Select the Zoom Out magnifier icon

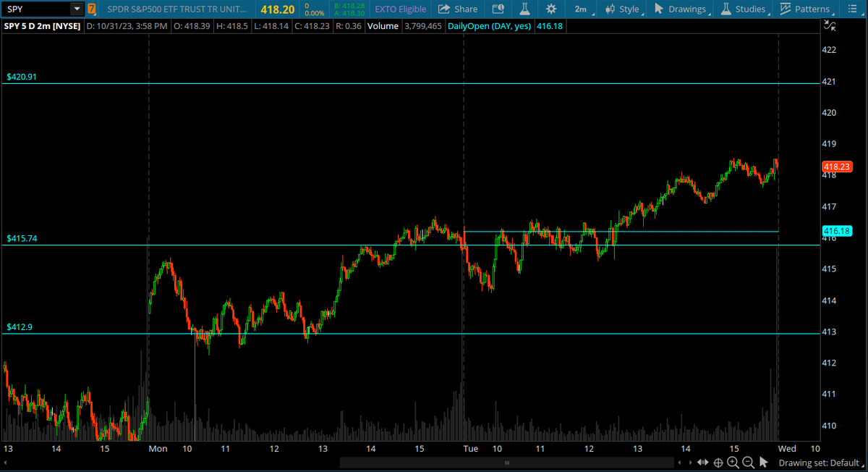pyautogui.click(x=747, y=462)
